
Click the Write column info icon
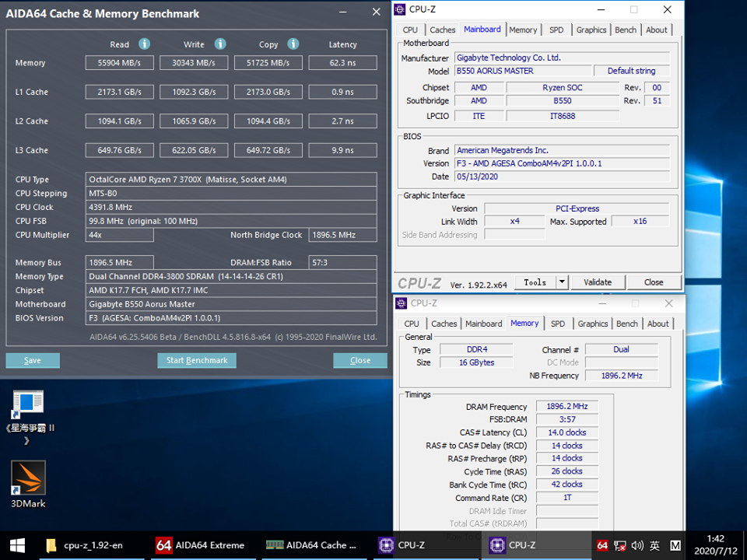point(220,44)
